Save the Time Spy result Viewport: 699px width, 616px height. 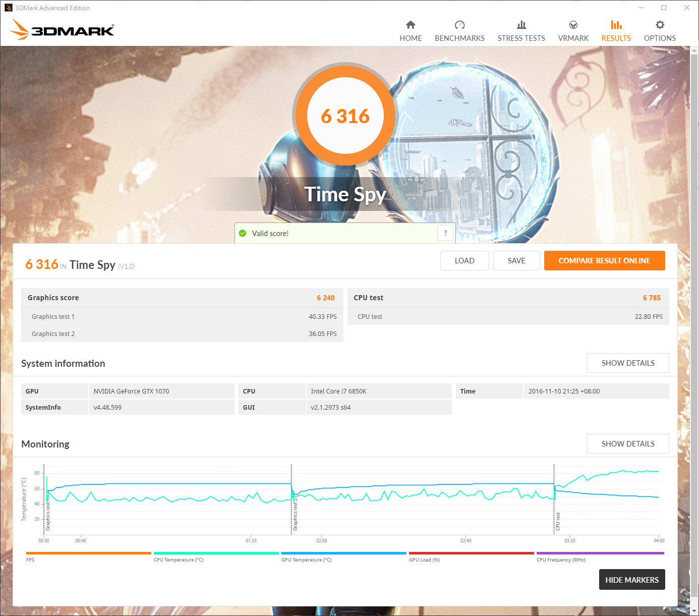(x=516, y=260)
